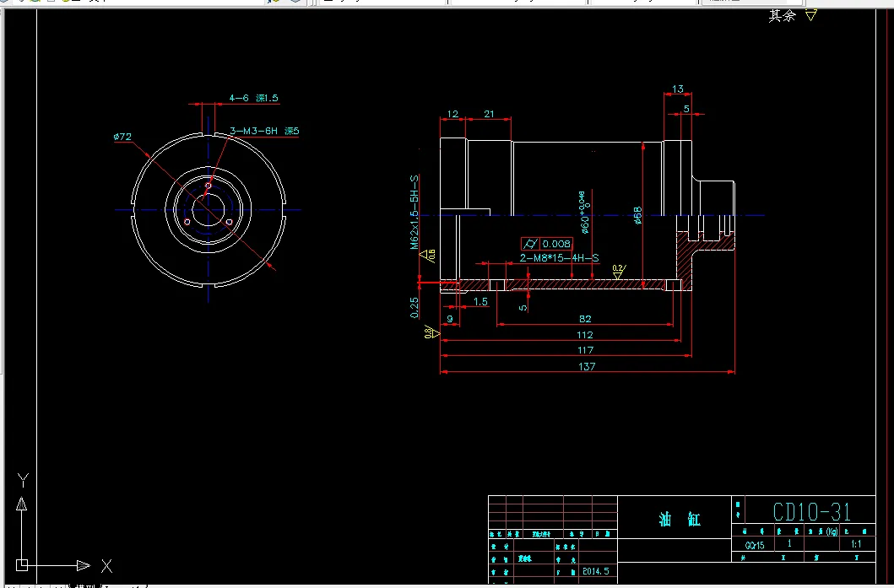Select the 12 dimension above side view
The image size is (894, 588).
(452, 114)
